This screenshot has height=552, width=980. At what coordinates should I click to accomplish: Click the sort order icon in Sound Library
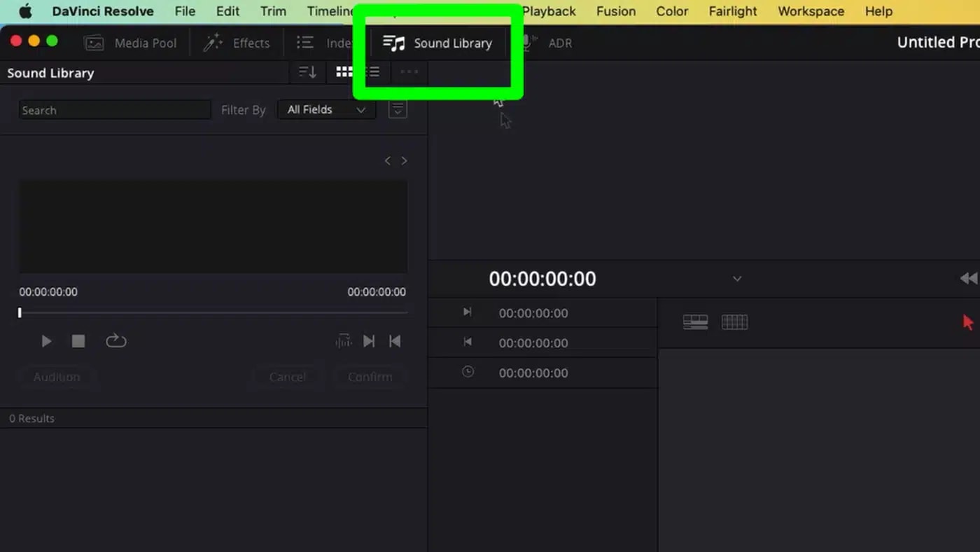pos(307,72)
